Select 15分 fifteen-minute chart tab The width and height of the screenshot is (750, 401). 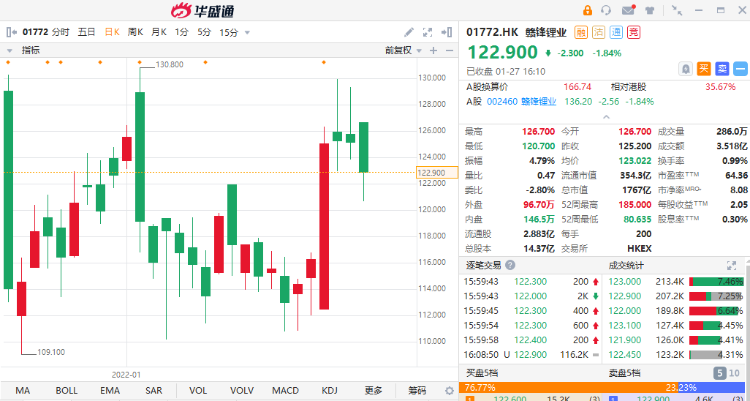(229, 33)
